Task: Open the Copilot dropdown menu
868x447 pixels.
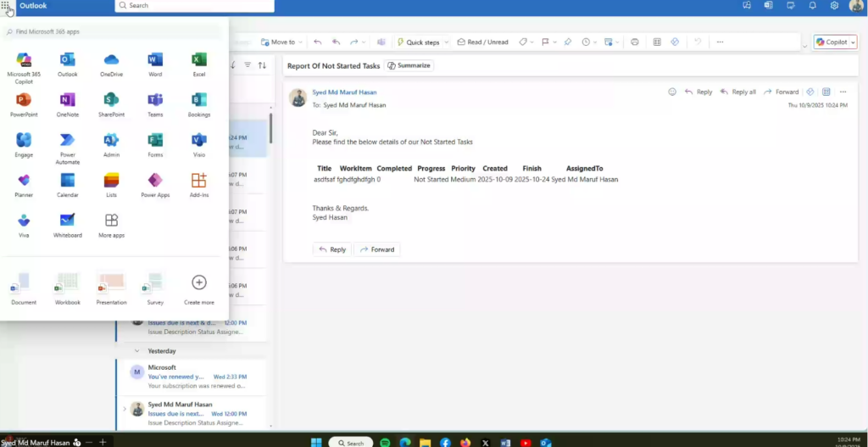Action: 853,42
